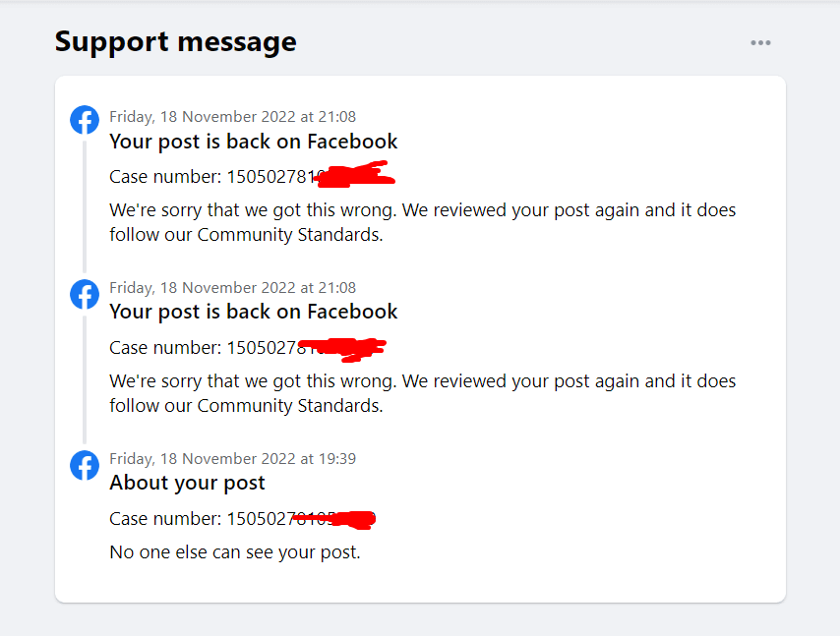Click the case number under 'About your post'

coord(243,518)
